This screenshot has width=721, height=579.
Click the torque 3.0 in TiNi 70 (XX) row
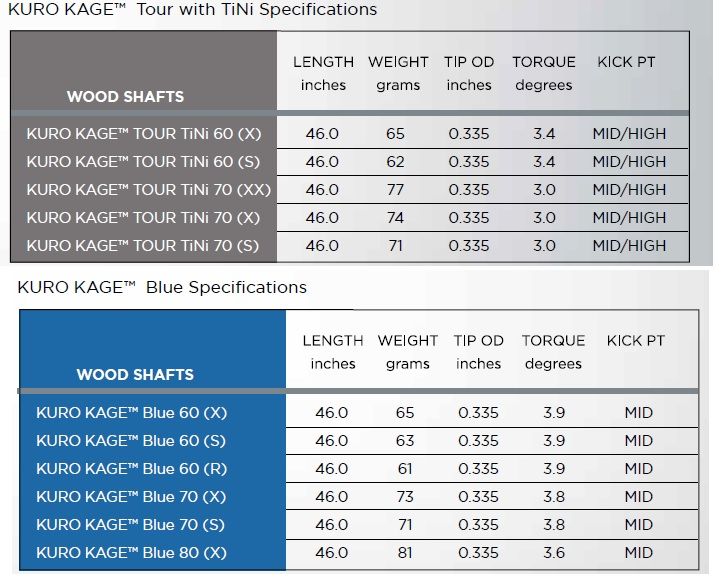(544, 190)
